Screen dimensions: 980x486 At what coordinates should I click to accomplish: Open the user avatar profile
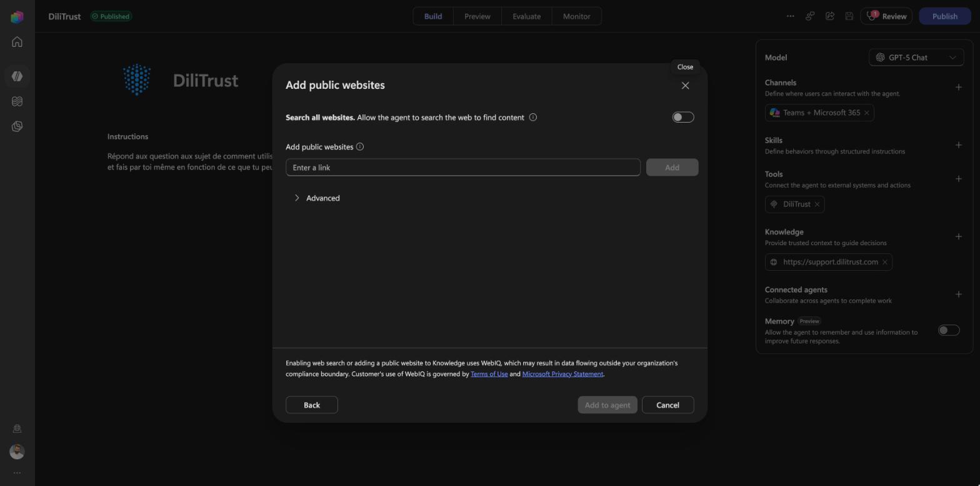click(x=17, y=452)
